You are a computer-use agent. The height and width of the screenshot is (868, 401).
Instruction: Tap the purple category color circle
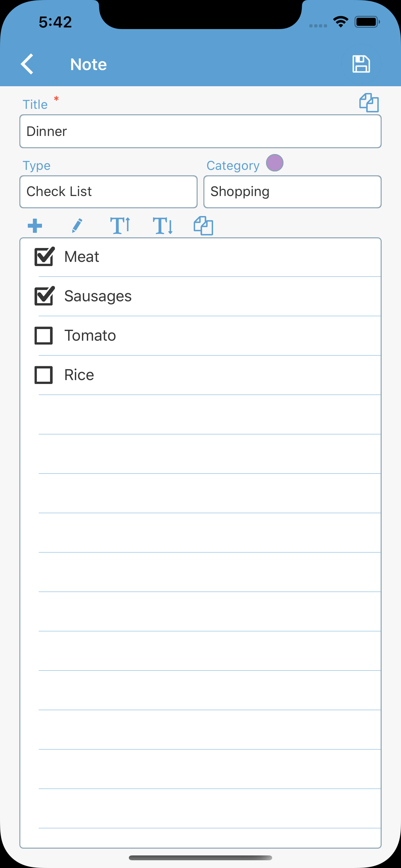[275, 163]
